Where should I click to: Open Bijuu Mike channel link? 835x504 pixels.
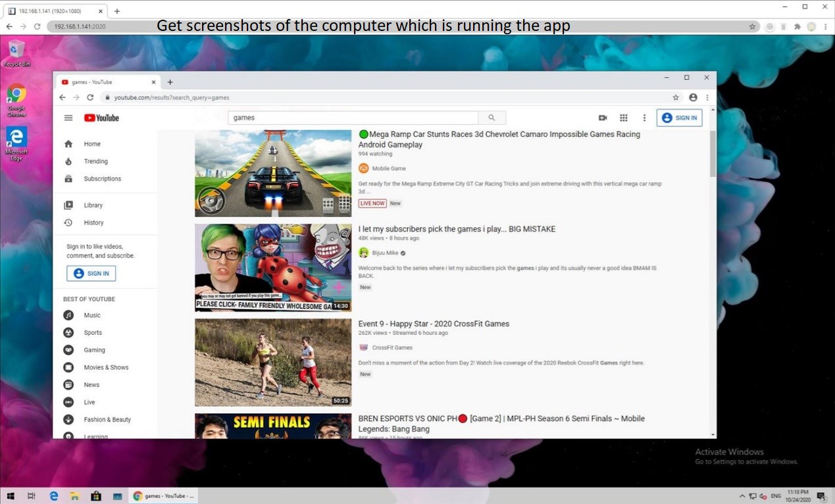coord(386,253)
